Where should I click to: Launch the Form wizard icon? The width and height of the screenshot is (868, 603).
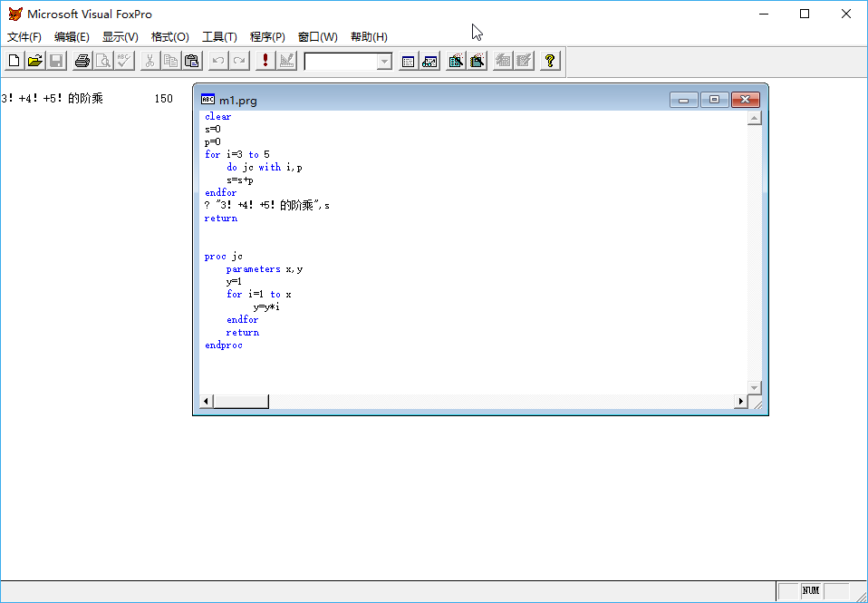(x=456, y=61)
